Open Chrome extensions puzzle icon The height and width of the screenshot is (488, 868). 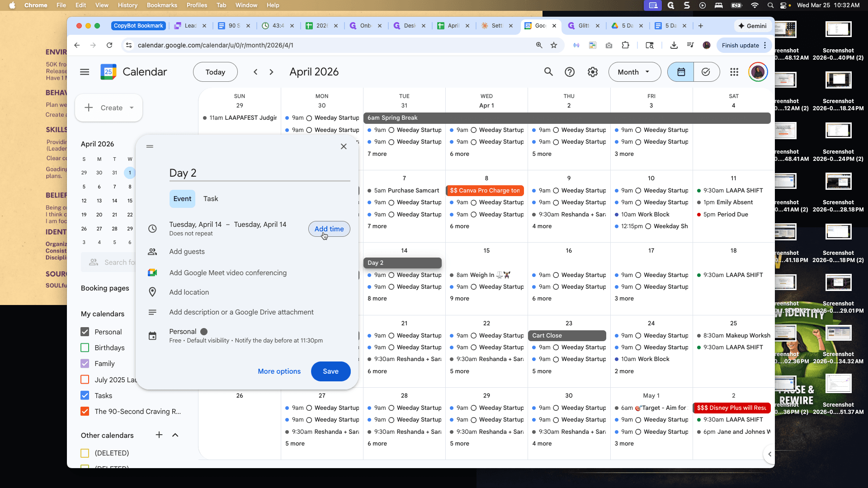pyautogui.click(x=625, y=45)
